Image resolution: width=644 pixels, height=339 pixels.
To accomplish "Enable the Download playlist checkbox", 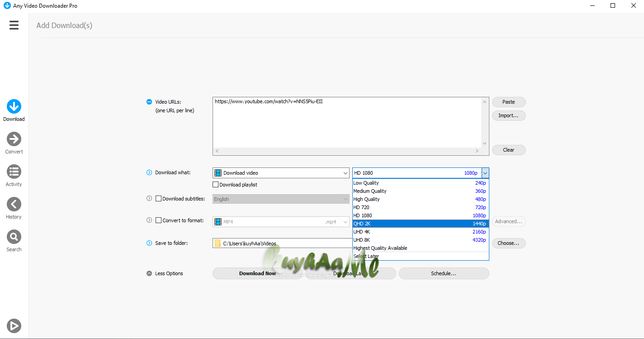I will (x=216, y=185).
